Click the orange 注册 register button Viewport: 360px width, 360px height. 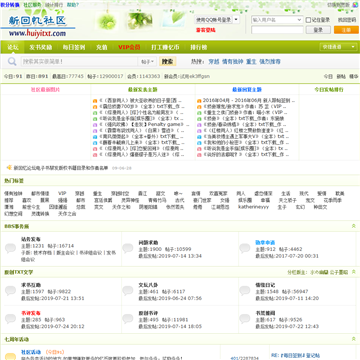346,30
